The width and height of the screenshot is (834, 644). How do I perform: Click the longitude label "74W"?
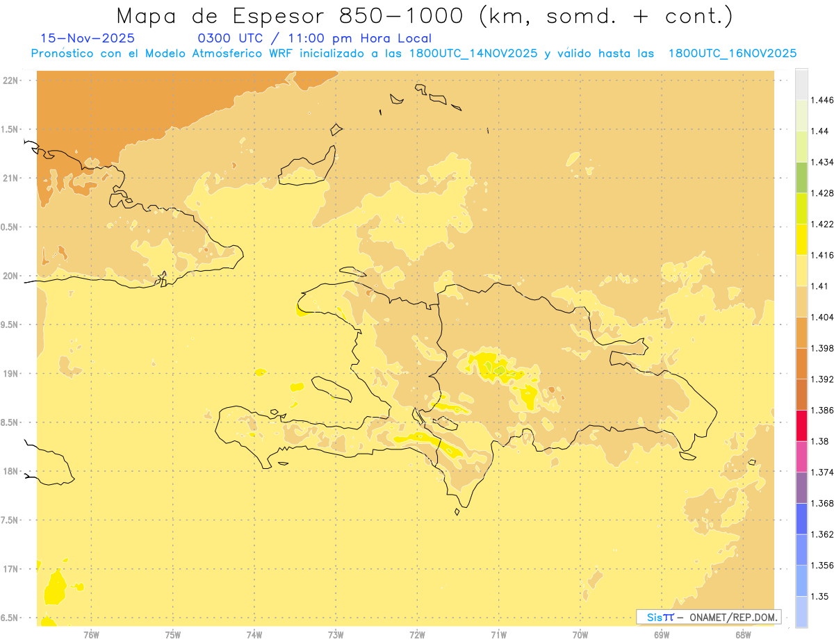(x=254, y=635)
